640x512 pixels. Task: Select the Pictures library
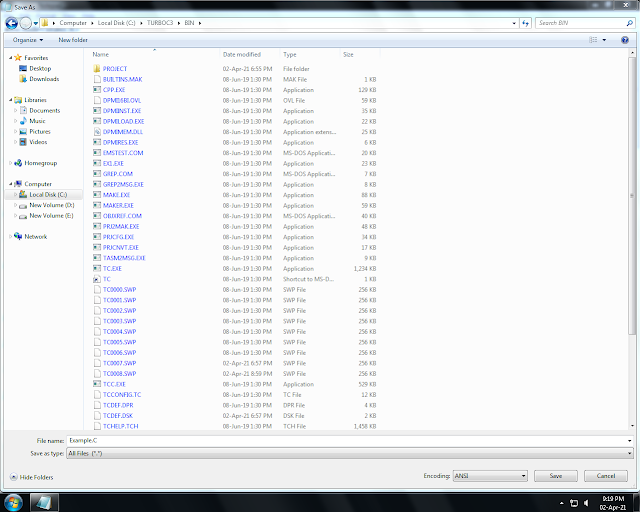click(40, 132)
